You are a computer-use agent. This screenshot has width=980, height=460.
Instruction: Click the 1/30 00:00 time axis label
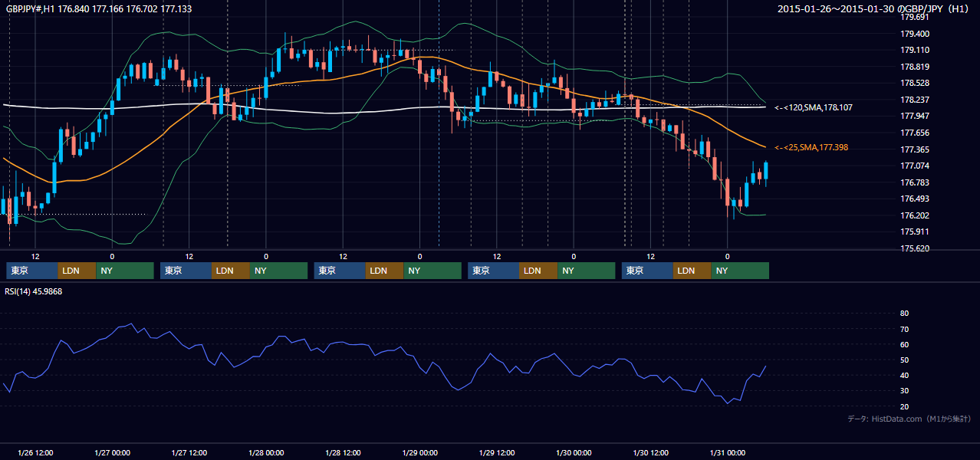(x=574, y=452)
